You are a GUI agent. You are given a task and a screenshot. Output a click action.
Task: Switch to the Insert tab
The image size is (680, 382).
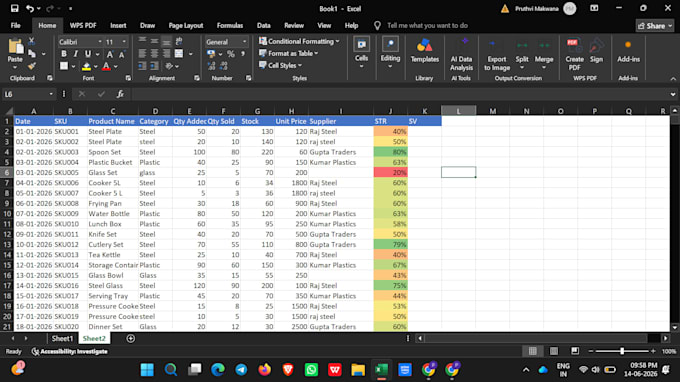click(118, 26)
